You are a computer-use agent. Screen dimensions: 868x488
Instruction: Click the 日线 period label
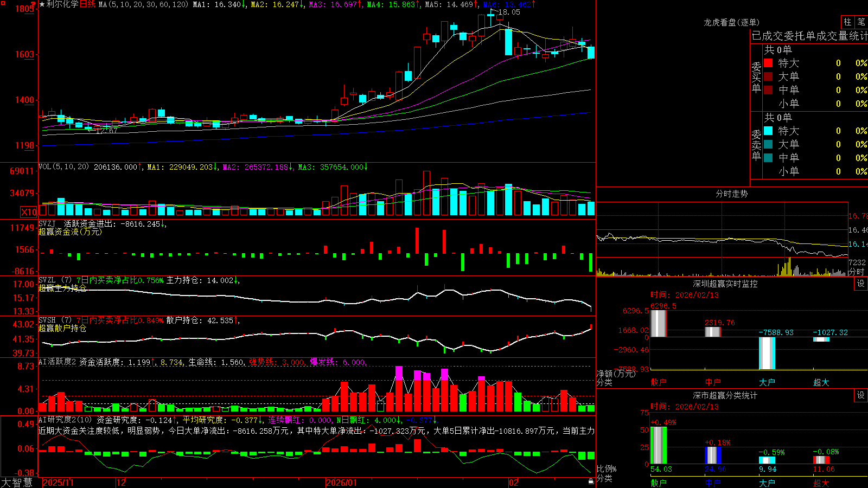[87, 4]
